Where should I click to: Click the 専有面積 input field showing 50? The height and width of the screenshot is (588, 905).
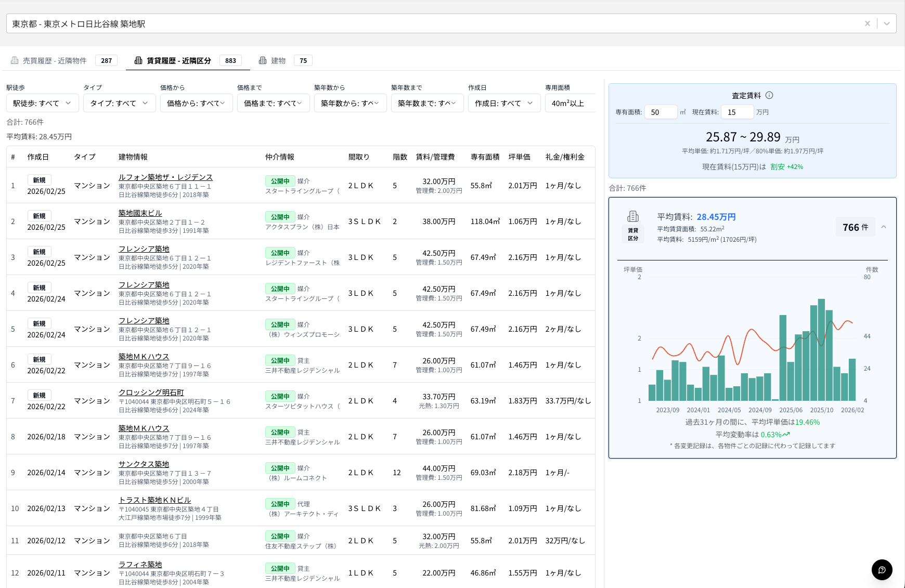pos(660,112)
